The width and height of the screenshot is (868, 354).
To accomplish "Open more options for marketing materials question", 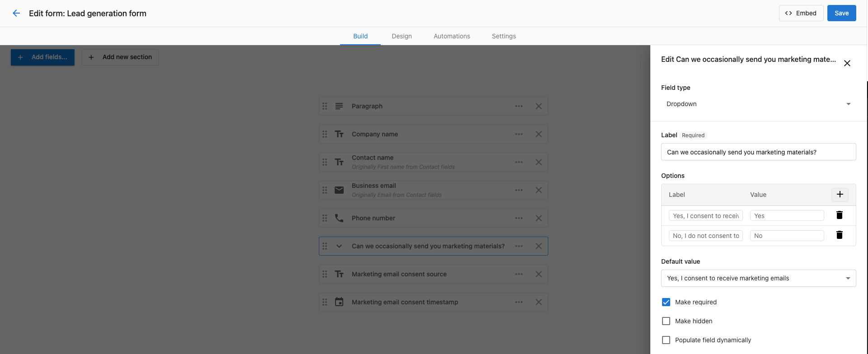I will 519,246.
